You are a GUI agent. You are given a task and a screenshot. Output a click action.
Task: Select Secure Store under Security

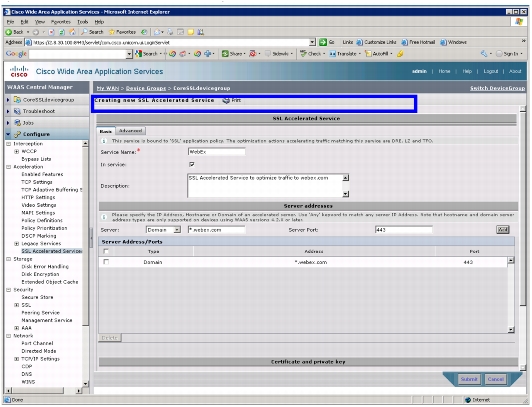pyautogui.click(x=37, y=297)
